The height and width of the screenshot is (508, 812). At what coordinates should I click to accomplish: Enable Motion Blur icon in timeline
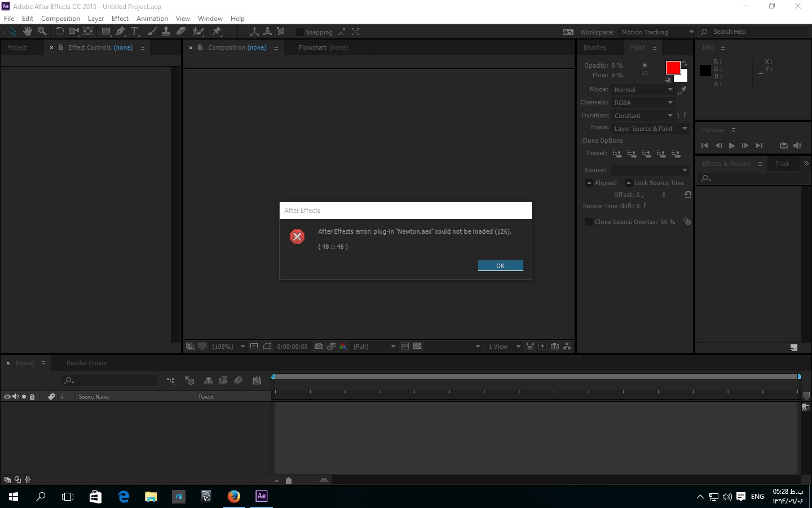tap(239, 380)
